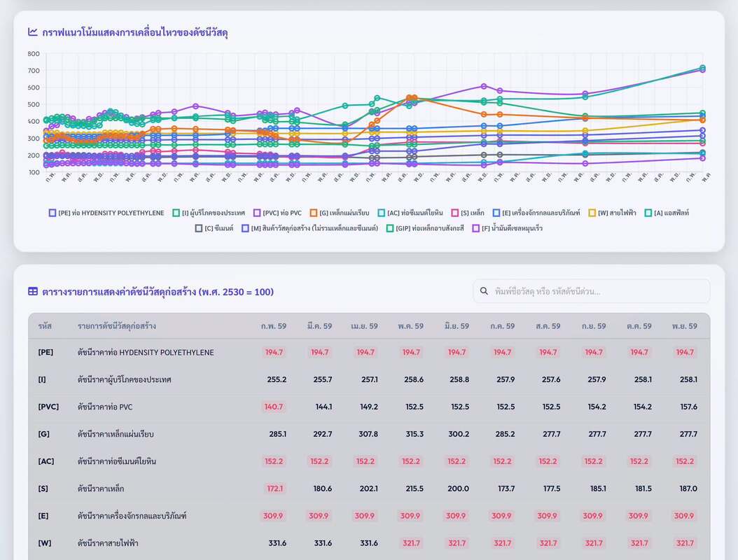Click the highlighted 140.7 value in PVC row
The image size is (738, 560).
(x=274, y=407)
